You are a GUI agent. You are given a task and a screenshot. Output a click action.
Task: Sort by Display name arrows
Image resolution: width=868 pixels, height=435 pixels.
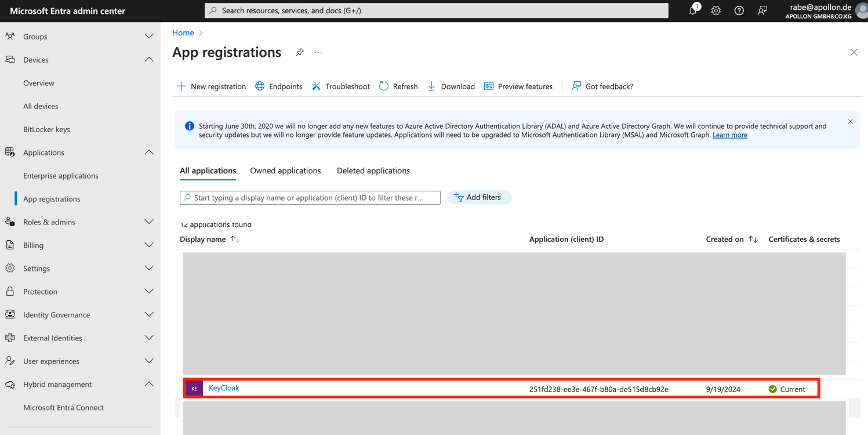pos(235,239)
